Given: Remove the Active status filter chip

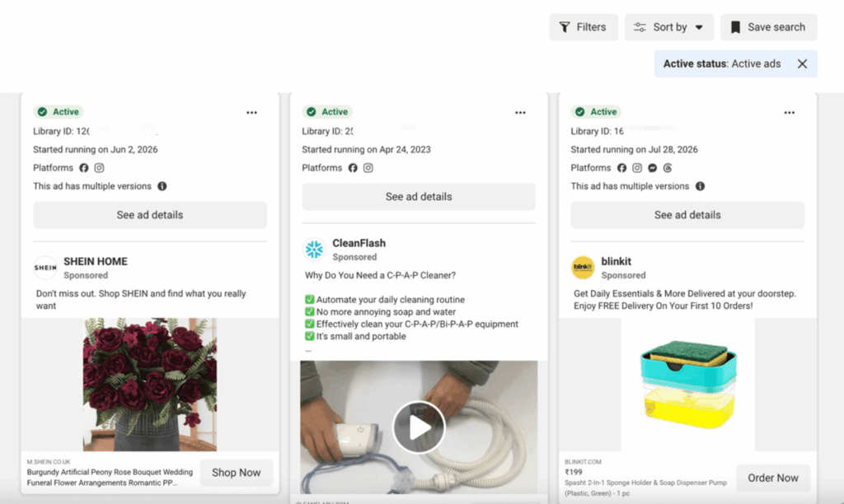Looking at the screenshot, I should [802, 63].
